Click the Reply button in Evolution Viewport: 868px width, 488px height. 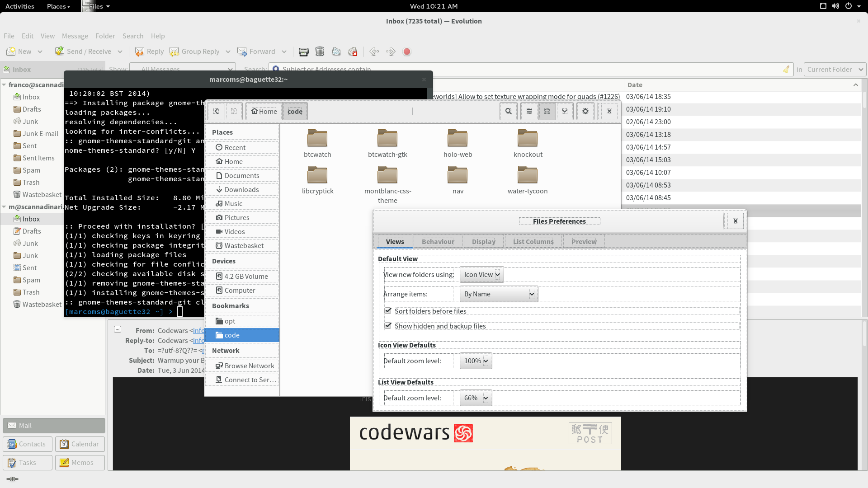pyautogui.click(x=150, y=52)
